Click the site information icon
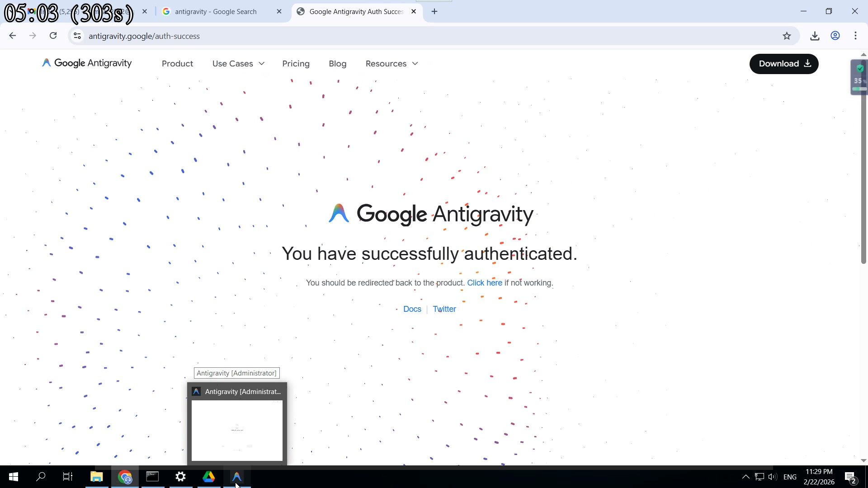Screen dimensions: 868x488 (77, 36)
